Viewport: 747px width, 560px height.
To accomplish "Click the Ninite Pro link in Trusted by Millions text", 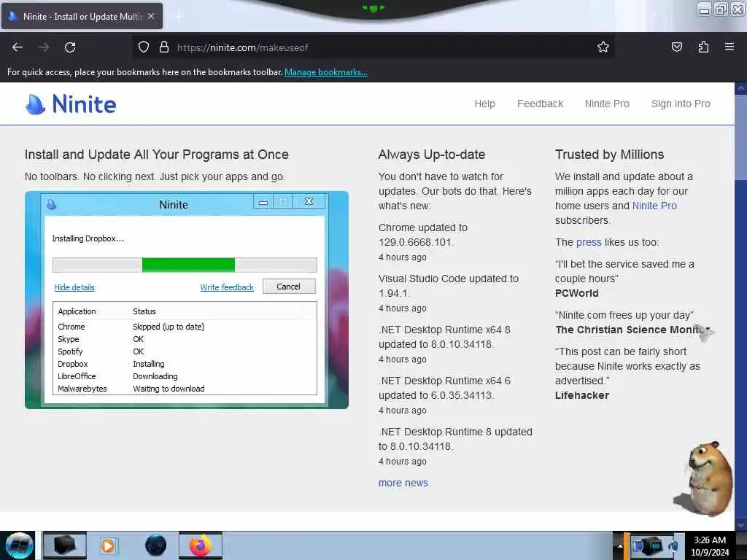I will [x=654, y=206].
